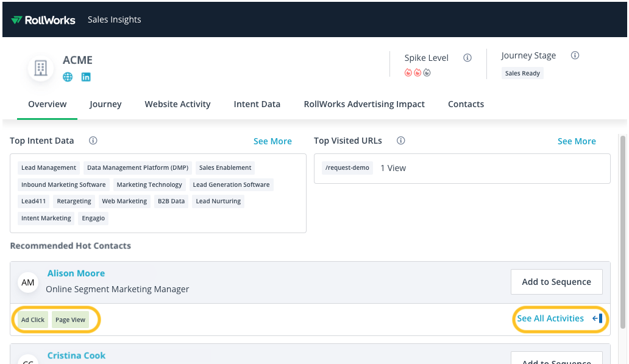Select Inbound Marketing Software tag
Screen dimensions: 629x364
[x=63, y=184]
